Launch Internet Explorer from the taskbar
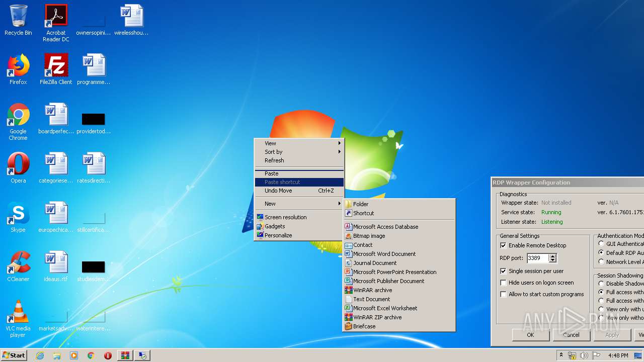Image resolution: width=644 pixels, height=362 pixels. (40, 355)
